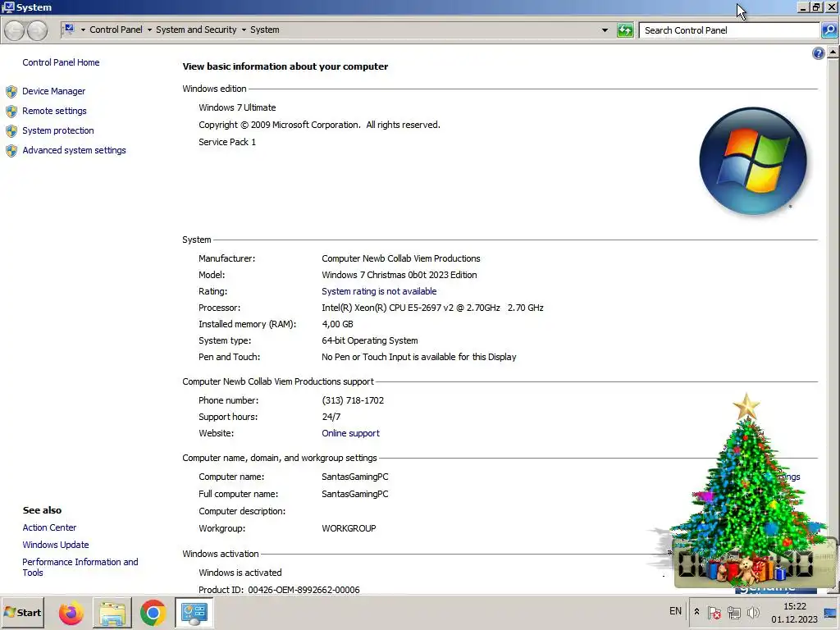
Task: Click the Forward navigation arrow
Action: pos(37,30)
